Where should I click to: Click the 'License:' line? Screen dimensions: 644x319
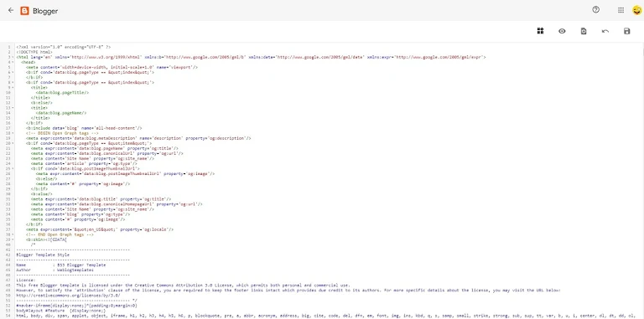pos(26,280)
